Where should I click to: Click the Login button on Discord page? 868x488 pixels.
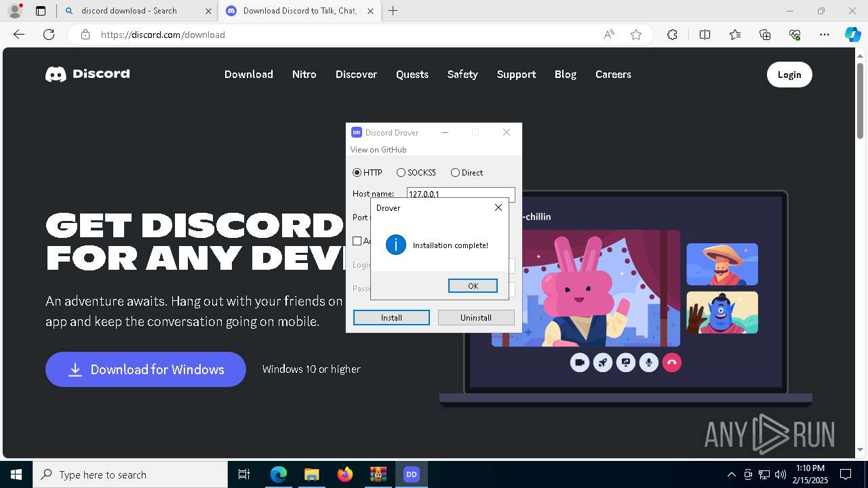789,75
